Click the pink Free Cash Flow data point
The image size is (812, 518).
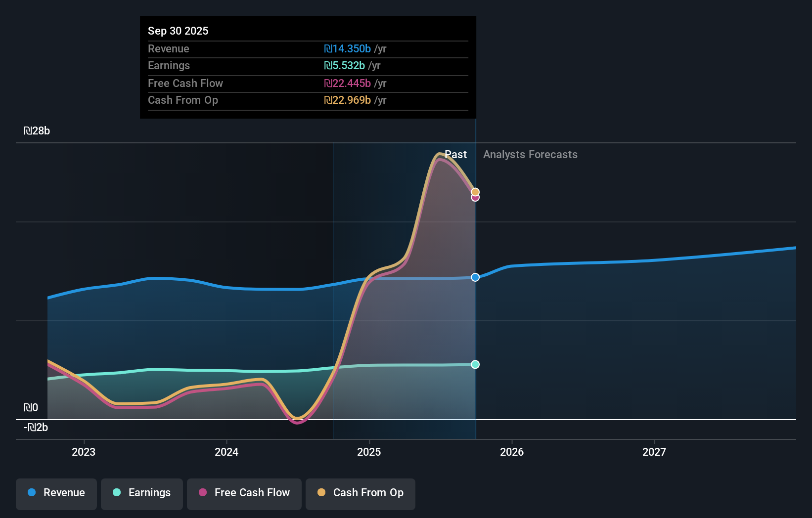pyautogui.click(x=475, y=198)
